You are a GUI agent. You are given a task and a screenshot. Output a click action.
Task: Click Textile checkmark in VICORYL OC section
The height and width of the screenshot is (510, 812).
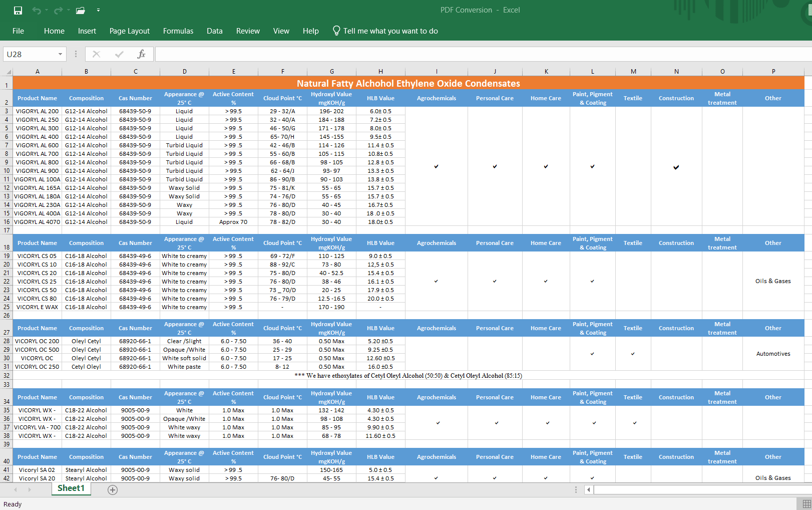click(633, 354)
